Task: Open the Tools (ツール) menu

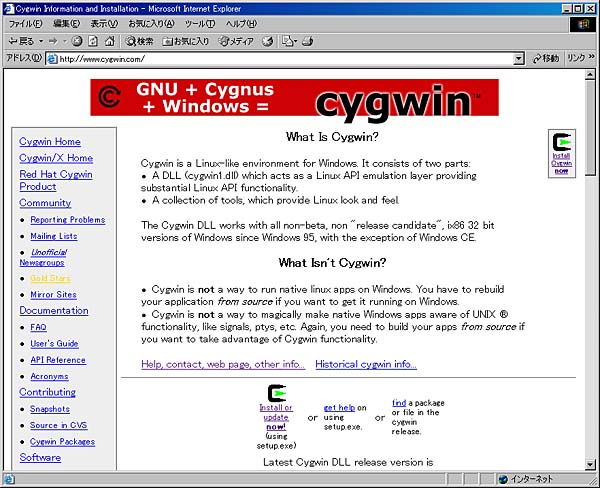Action: point(200,24)
